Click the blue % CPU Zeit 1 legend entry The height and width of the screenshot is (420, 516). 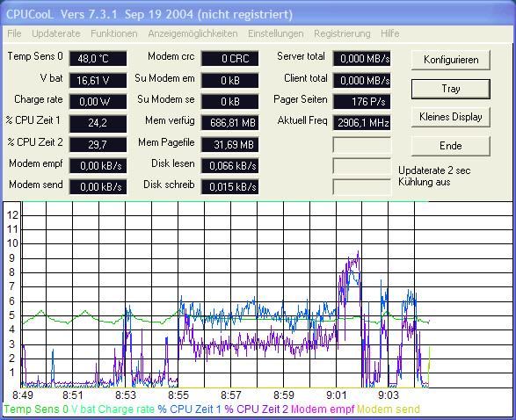click(x=190, y=409)
